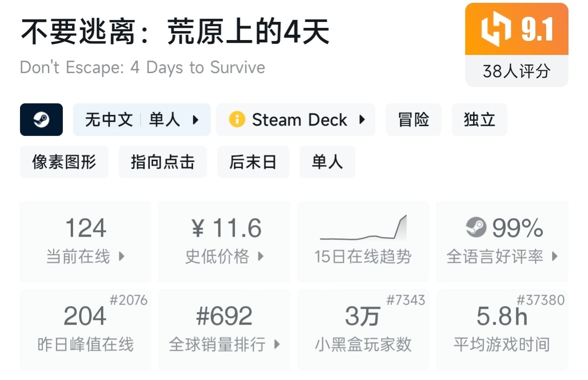Open the 38人评分 ratings count label
The height and width of the screenshot is (380, 588).
click(516, 71)
